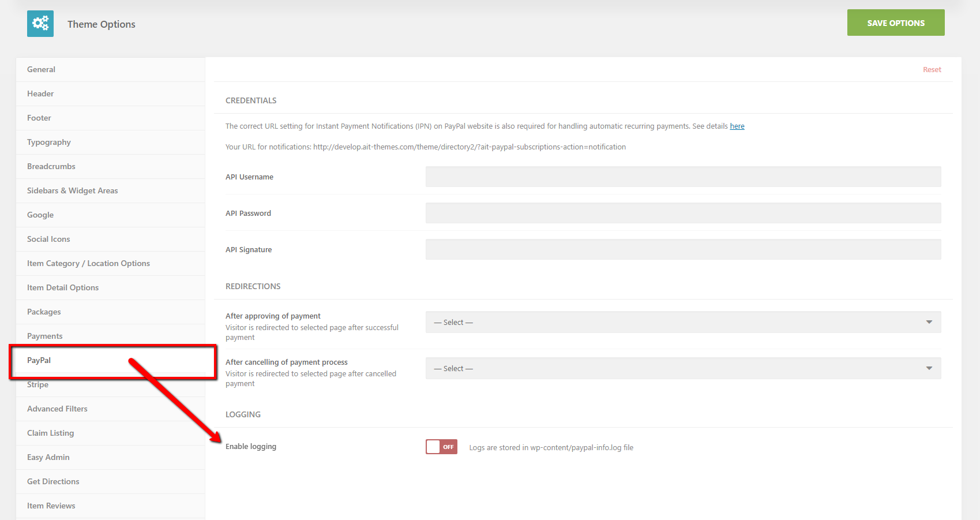980x520 pixels.
Task: Open the Stripe settings section
Action: (x=110, y=384)
